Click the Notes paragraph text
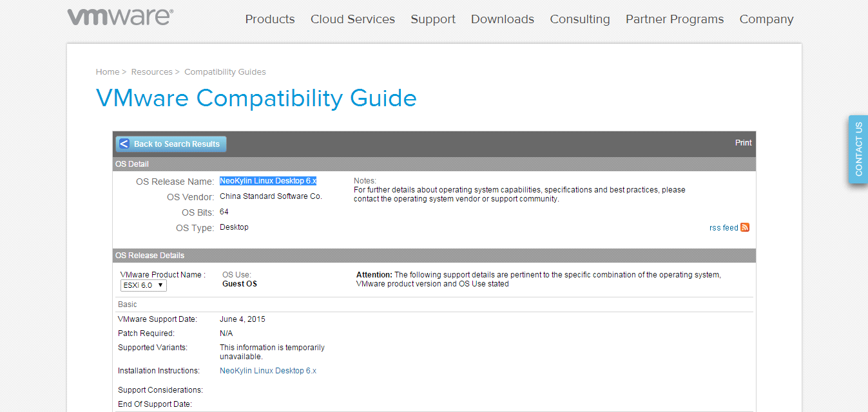The image size is (868, 412). coord(519,194)
